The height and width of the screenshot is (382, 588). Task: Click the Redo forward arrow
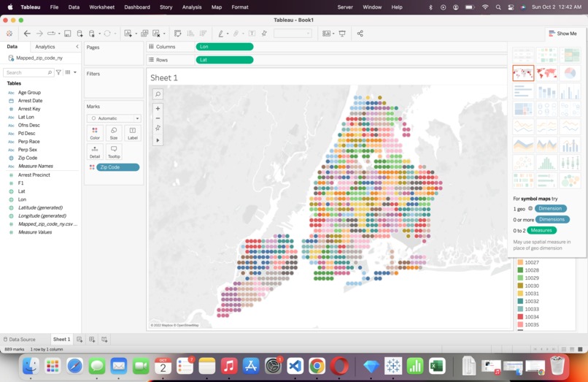pyautogui.click(x=39, y=34)
